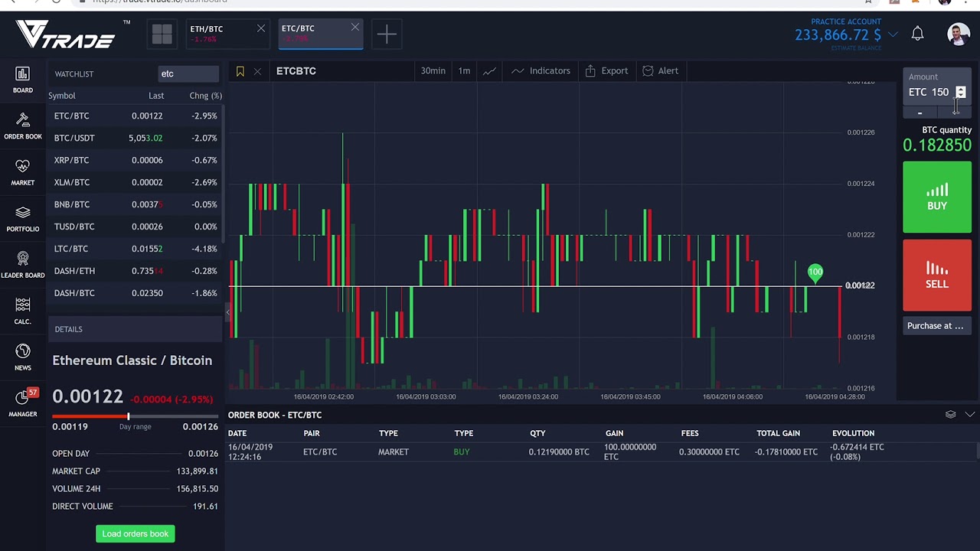Click the green BUY button

tap(937, 197)
